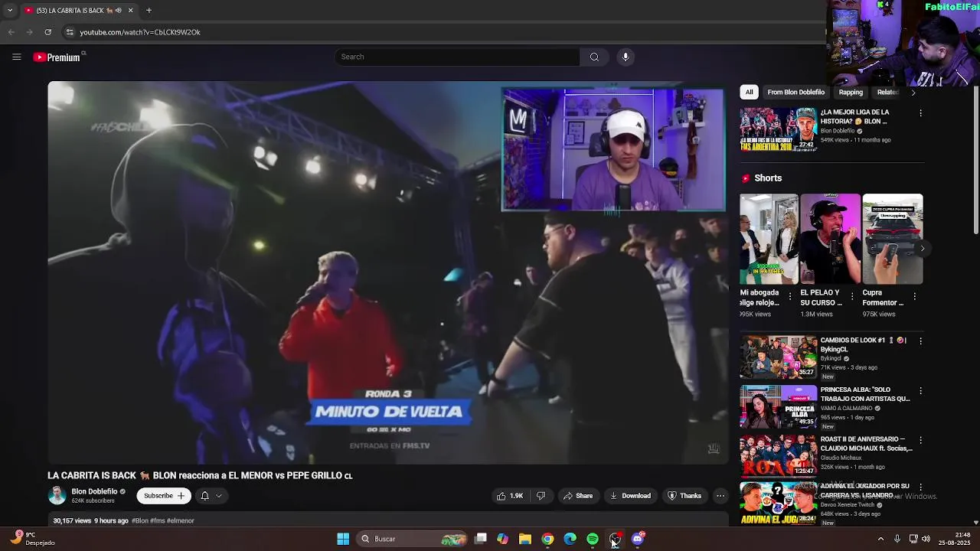Image resolution: width=980 pixels, height=551 pixels.
Task: Show hidden system tray icons
Action: (880, 539)
